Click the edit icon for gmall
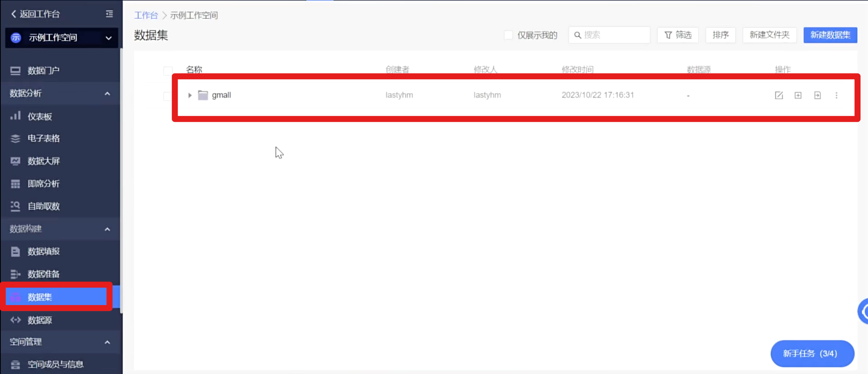 (x=779, y=95)
